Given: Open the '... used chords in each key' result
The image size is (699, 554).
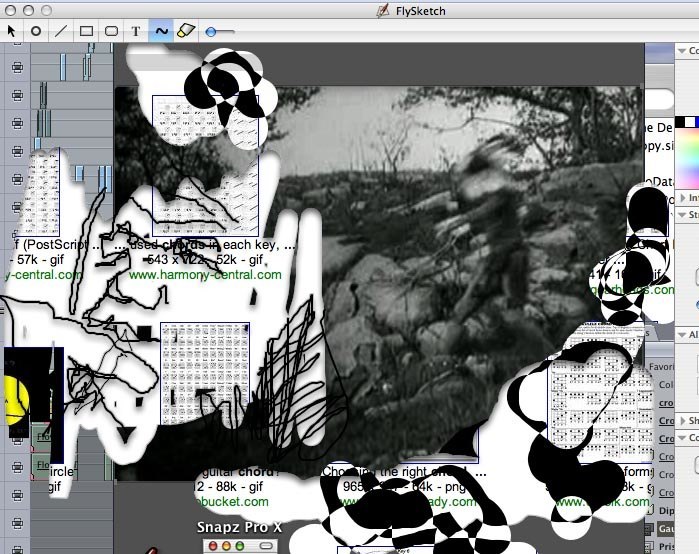Looking at the screenshot, I should (205, 245).
